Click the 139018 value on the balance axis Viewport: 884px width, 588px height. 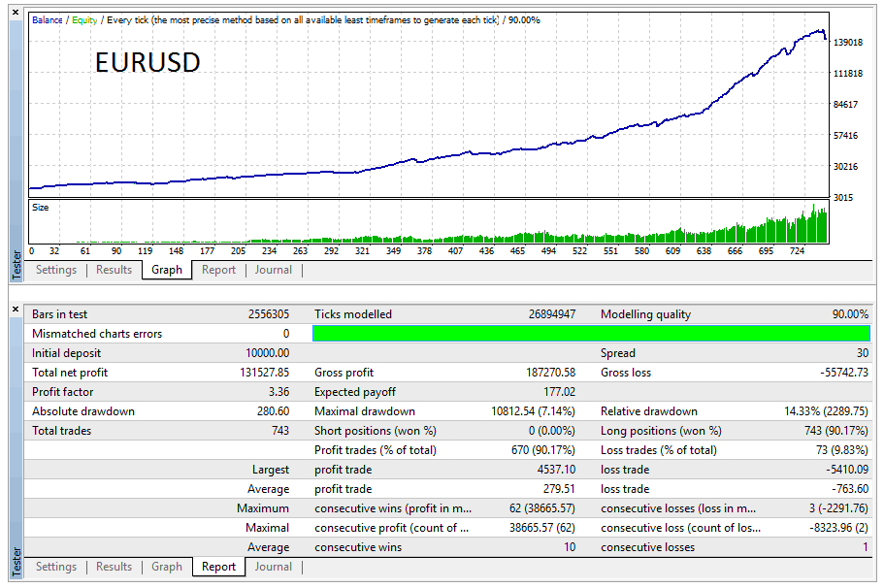tap(848, 43)
